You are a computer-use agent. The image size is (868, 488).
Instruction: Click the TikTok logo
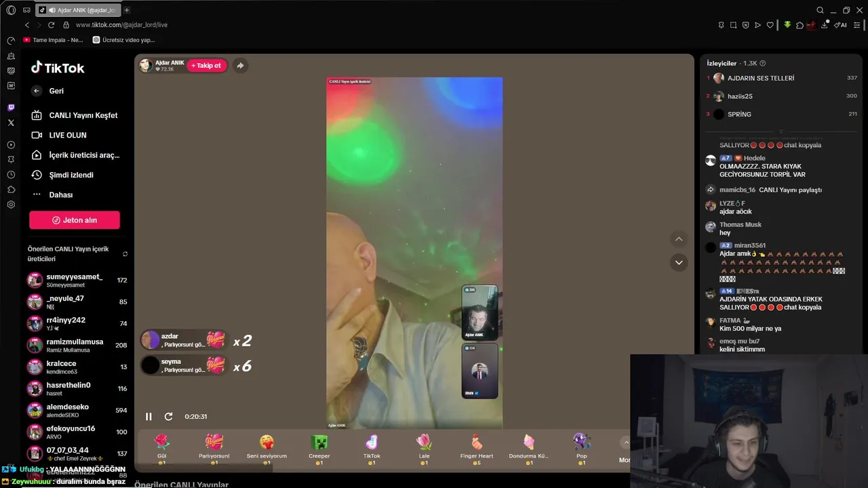pyautogui.click(x=58, y=68)
